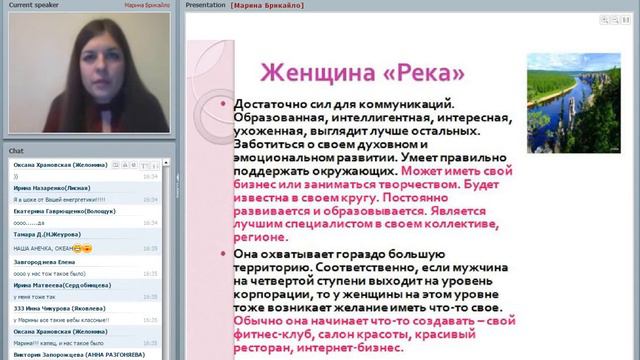Click the current speaker webcam video
The width and height of the screenshot is (640, 360).
coord(89,72)
